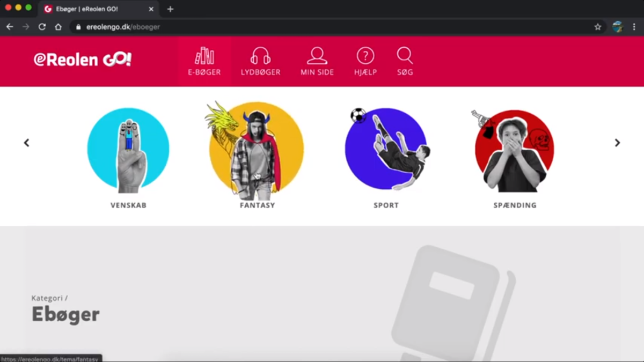Open Søg via the magnifier icon

coord(405,56)
